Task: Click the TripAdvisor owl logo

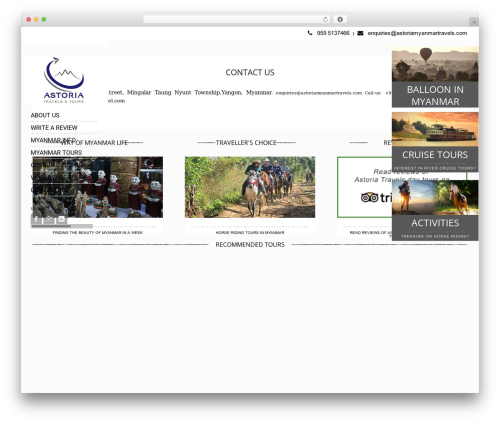Action: coord(369,197)
